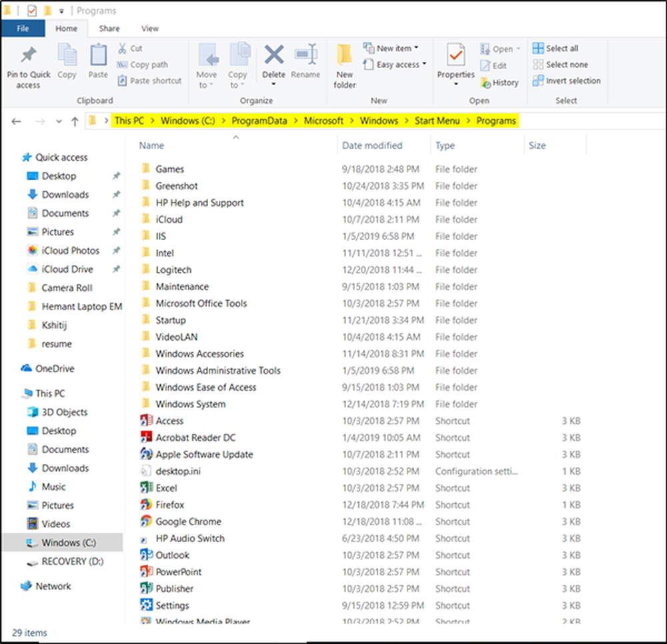Open the recent locations dropdown arrow
Image resolution: width=667 pixels, height=644 pixels.
[x=59, y=121]
